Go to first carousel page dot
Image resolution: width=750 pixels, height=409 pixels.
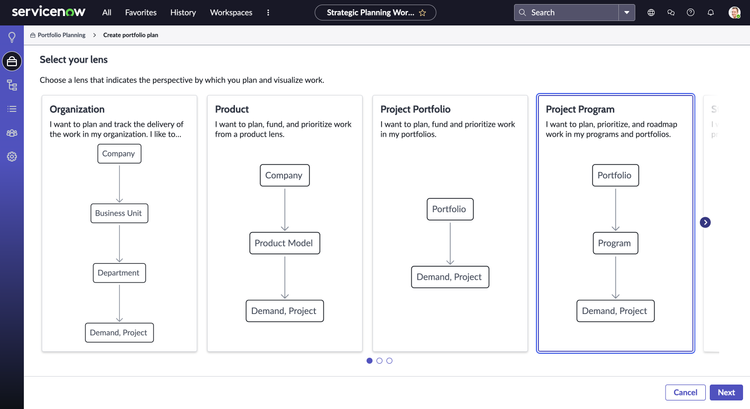(x=369, y=361)
